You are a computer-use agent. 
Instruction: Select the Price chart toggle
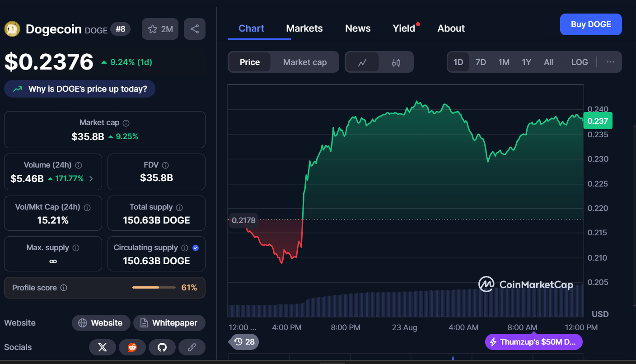click(x=250, y=62)
